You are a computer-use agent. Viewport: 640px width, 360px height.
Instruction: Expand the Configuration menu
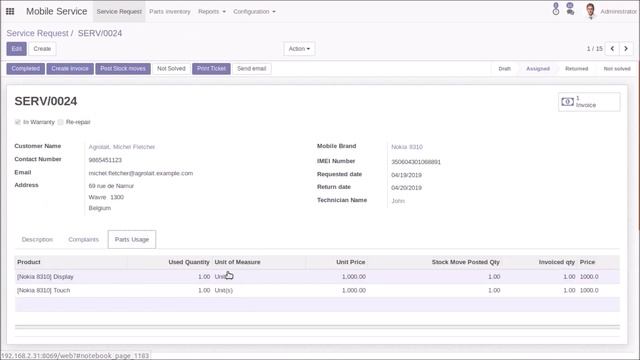click(254, 11)
